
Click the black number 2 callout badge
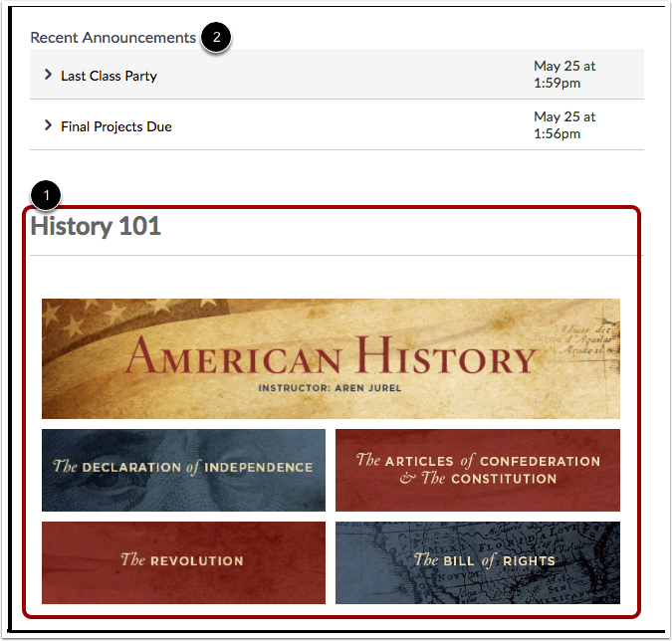(216, 37)
